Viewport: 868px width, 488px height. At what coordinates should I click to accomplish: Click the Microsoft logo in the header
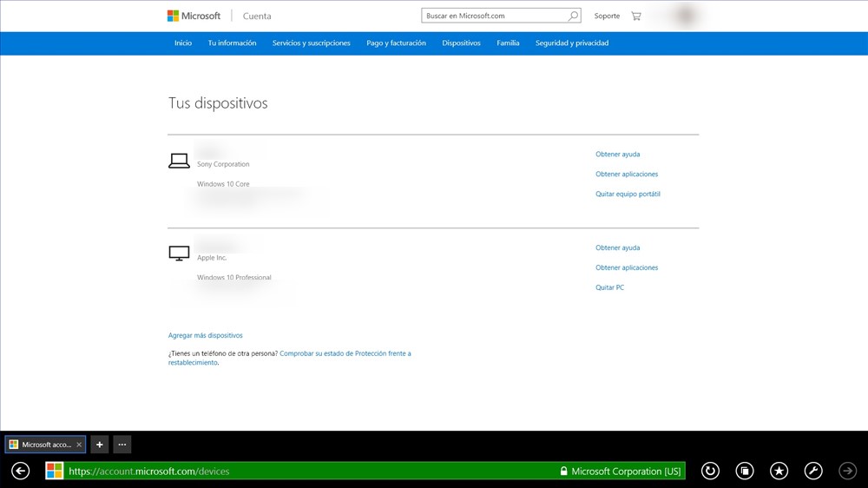tap(194, 16)
